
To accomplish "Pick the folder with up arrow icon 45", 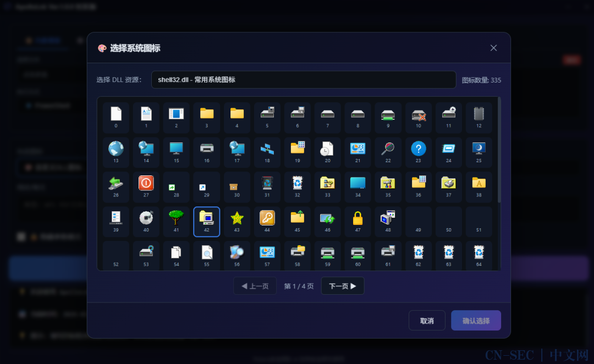I will click(298, 222).
